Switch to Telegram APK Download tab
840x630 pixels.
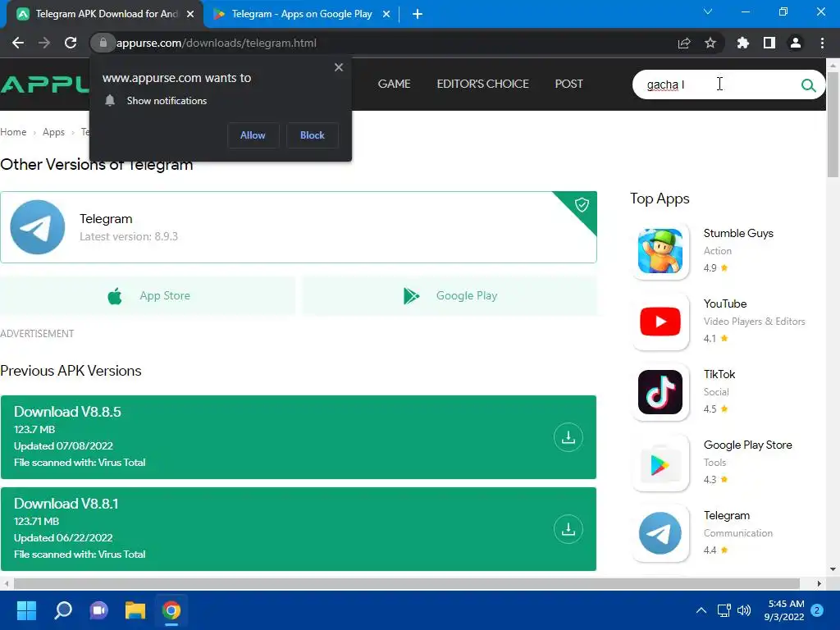(x=105, y=14)
